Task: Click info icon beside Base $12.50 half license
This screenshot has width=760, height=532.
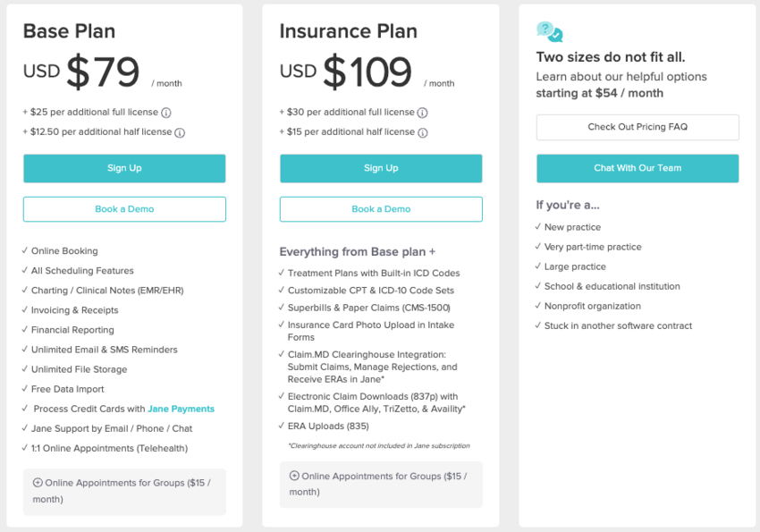Action: pyautogui.click(x=180, y=132)
